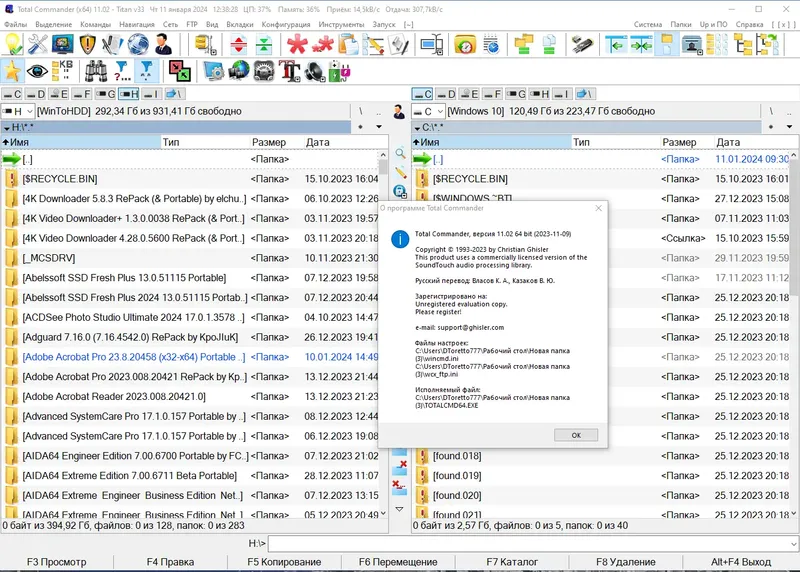The width and height of the screenshot is (800, 572).
Task: Click the command line input field
Action: pyautogui.click(x=529, y=544)
